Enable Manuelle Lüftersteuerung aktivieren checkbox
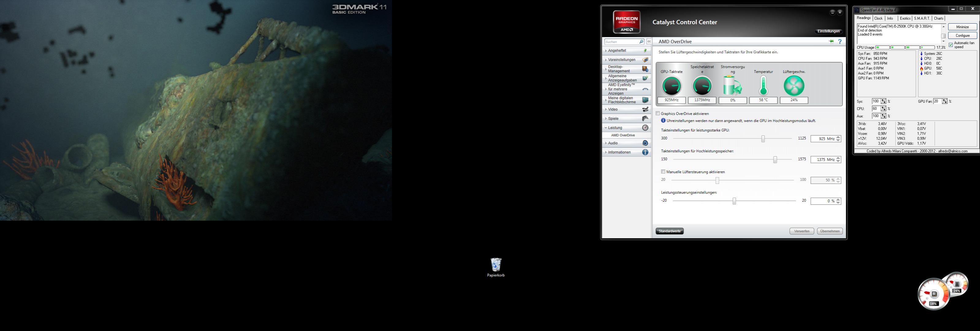The width and height of the screenshot is (980, 331). pyautogui.click(x=663, y=172)
